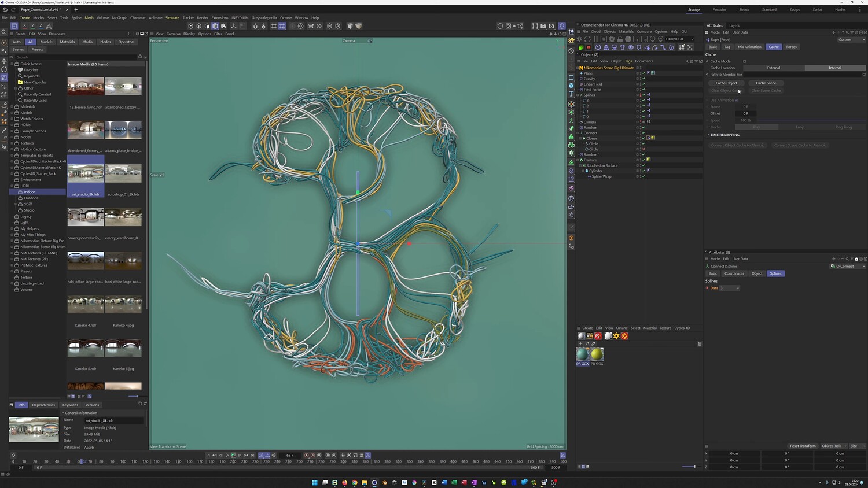Open the Octane settings gear icon
Screen dimensions: 868x488
612,39
